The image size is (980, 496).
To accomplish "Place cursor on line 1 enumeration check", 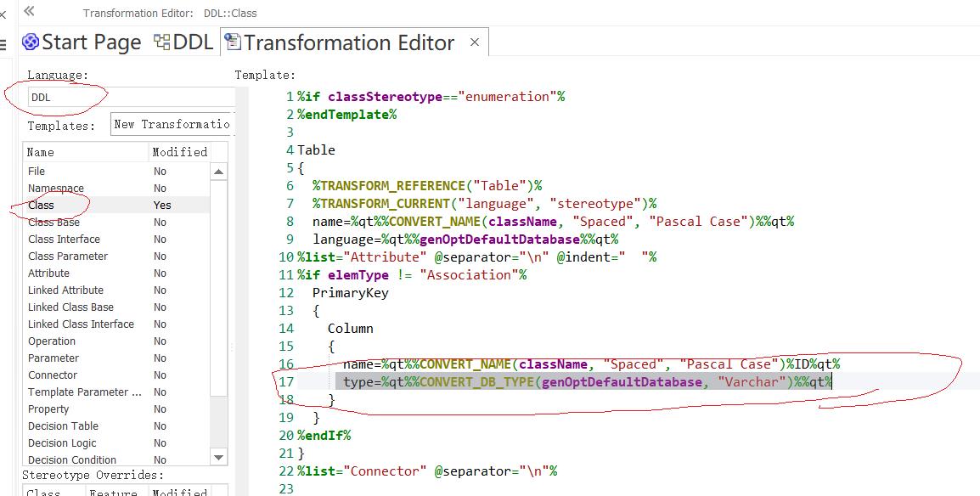I will click(x=431, y=96).
